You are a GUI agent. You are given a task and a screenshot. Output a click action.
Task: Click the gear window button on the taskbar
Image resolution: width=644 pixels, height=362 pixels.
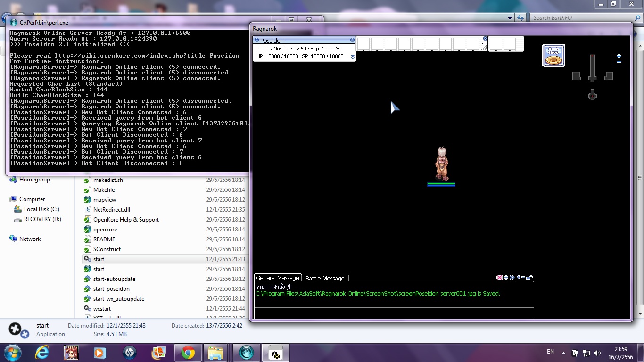tap(275, 353)
